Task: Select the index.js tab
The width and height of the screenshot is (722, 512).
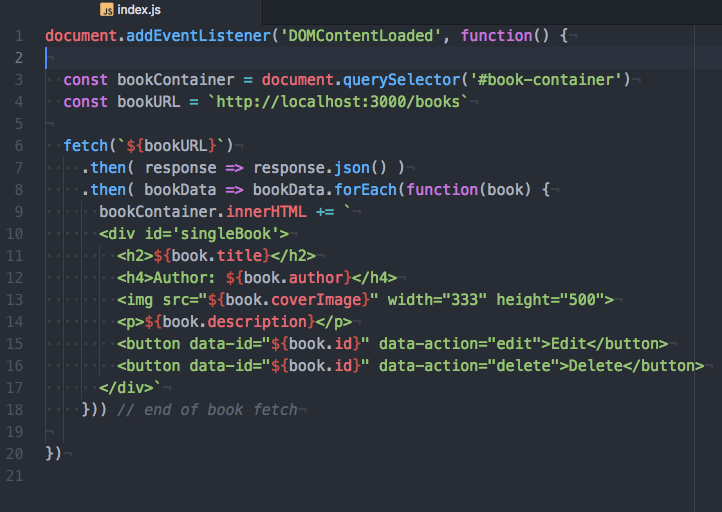Action: tap(131, 10)
